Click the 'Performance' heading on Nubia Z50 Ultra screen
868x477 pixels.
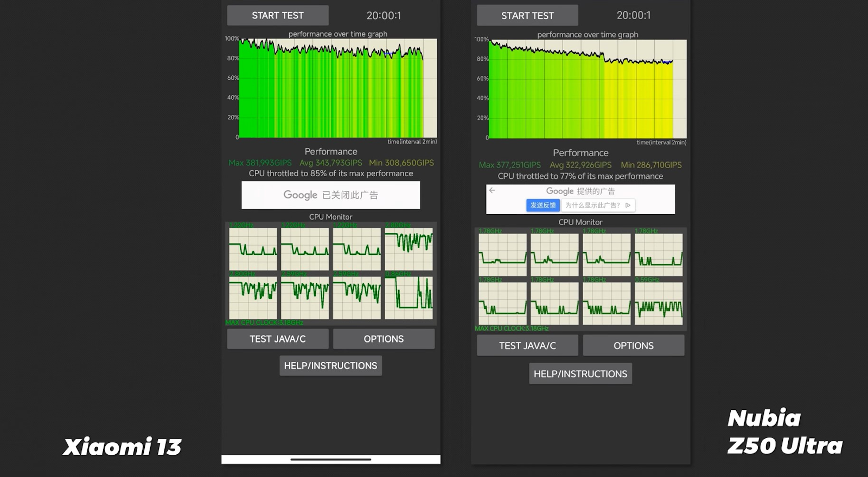580,153
